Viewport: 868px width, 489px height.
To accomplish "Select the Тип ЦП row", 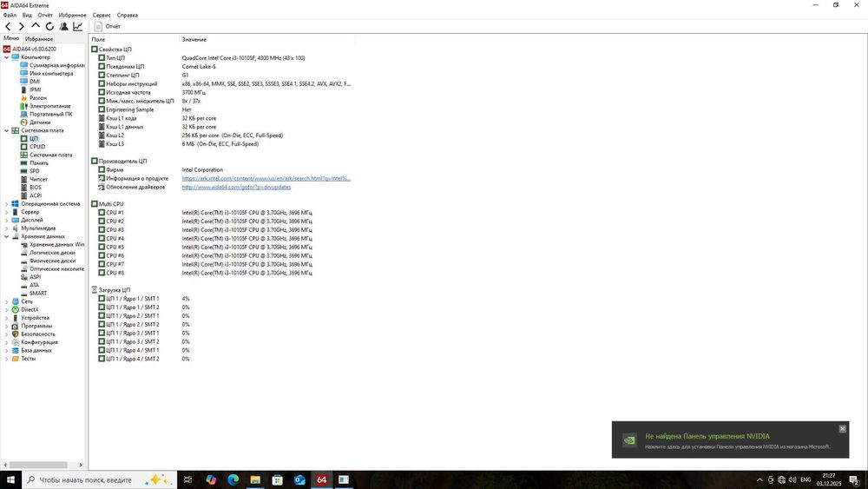I will click(x=221, y=57).
